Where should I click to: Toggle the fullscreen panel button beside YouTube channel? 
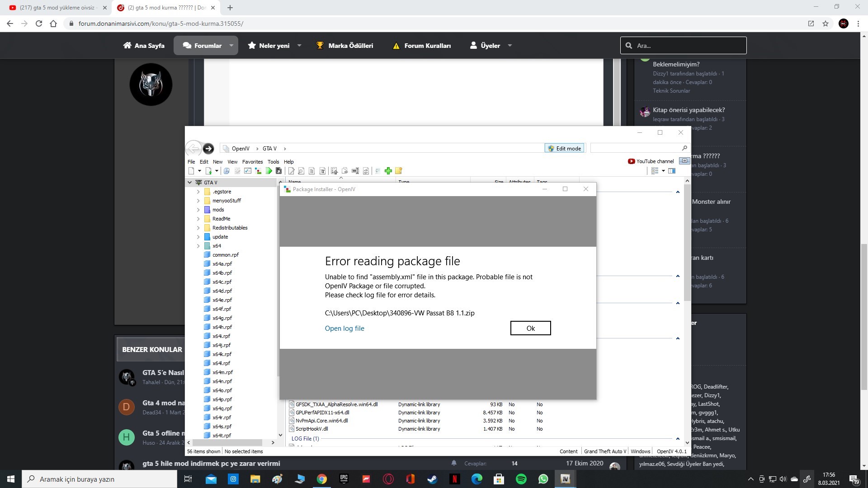(x=684, y=161)
